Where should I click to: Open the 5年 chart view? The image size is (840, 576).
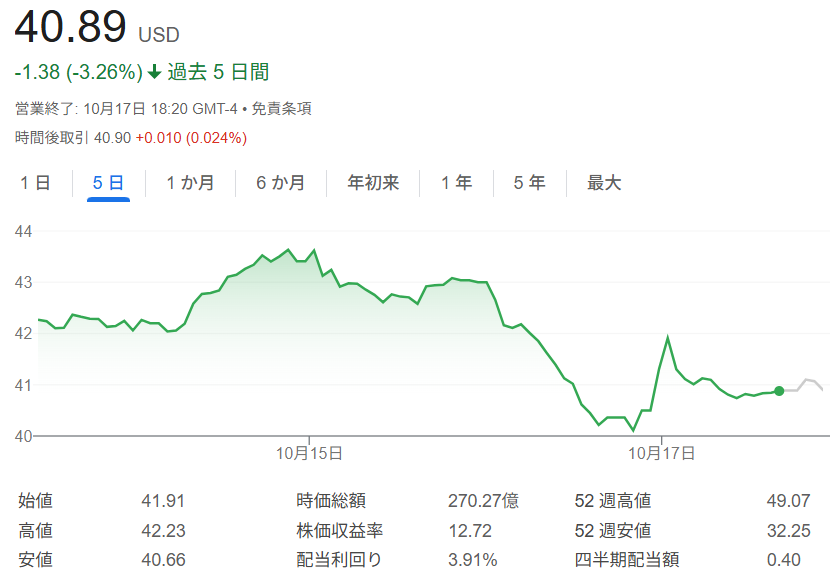tap(530, 183)
